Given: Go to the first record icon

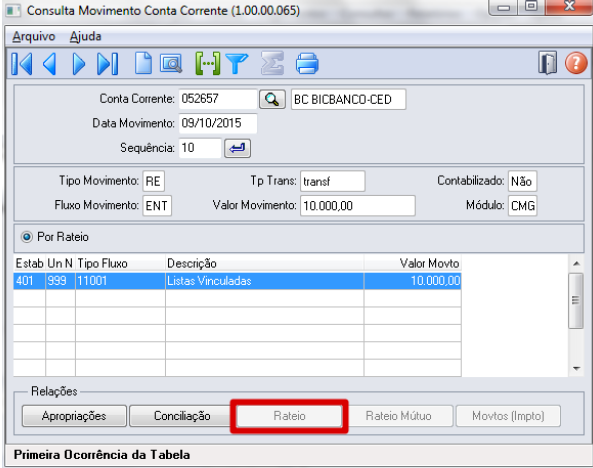Looking at the screenshot, I should [22, 64].
